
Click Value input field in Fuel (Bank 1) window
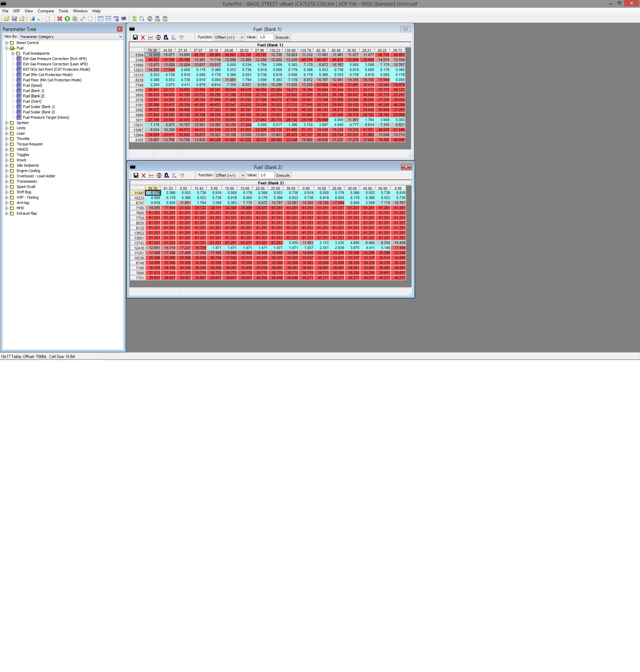pos(265,37)
